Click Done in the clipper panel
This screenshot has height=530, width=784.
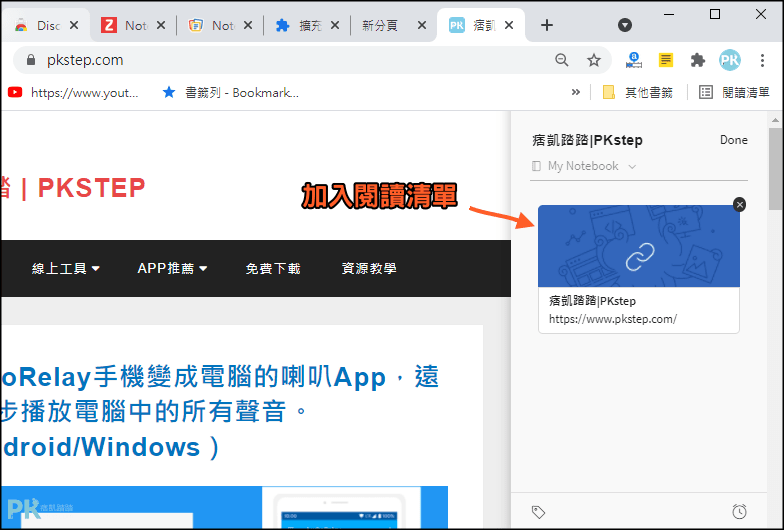(734, 140)
